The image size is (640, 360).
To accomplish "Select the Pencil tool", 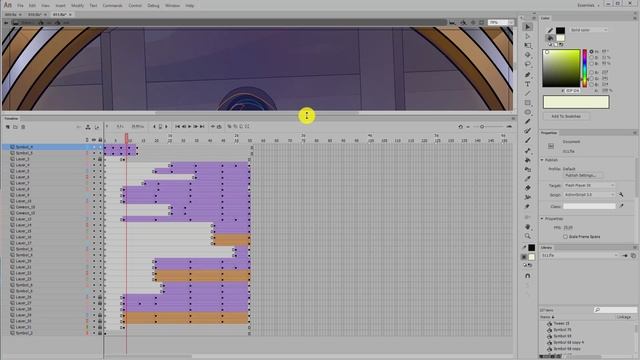I will (x=527, y=121).
